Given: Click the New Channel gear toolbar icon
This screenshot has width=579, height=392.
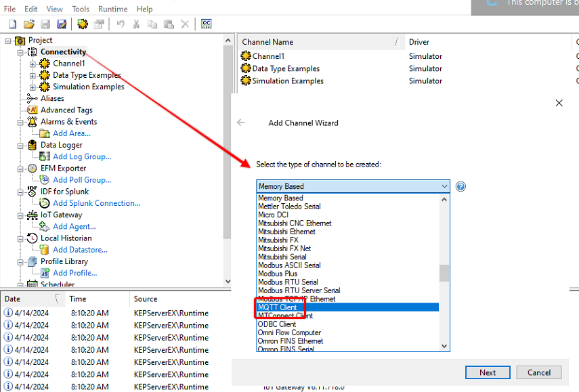Looking at the screenshot, I should click(83, 24).
